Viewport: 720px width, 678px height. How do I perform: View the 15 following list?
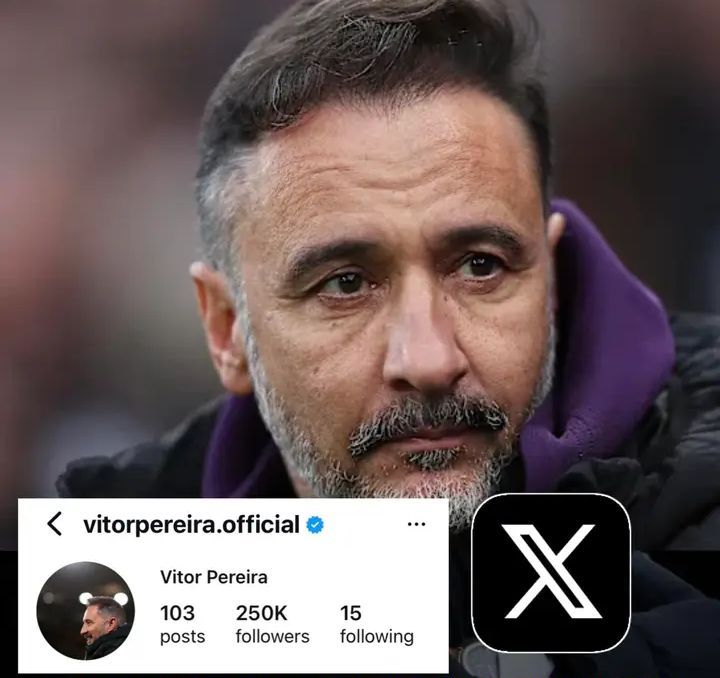coord(377,624)
